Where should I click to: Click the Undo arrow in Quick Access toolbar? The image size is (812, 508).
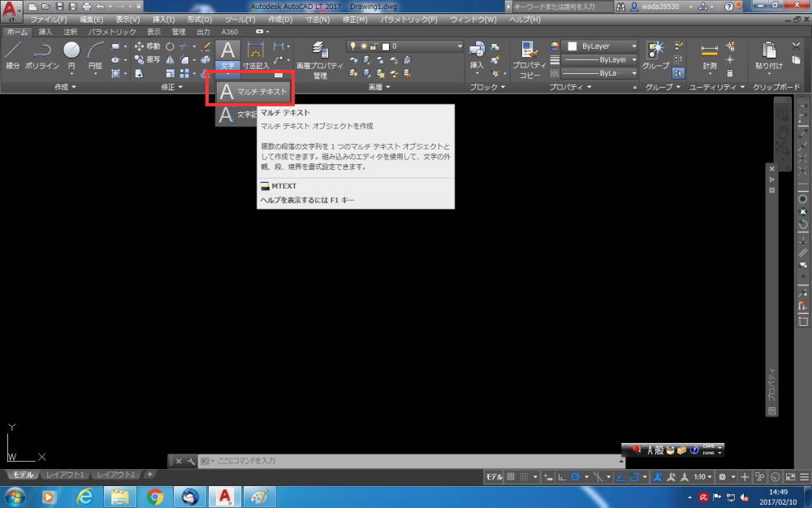(101, 7)
